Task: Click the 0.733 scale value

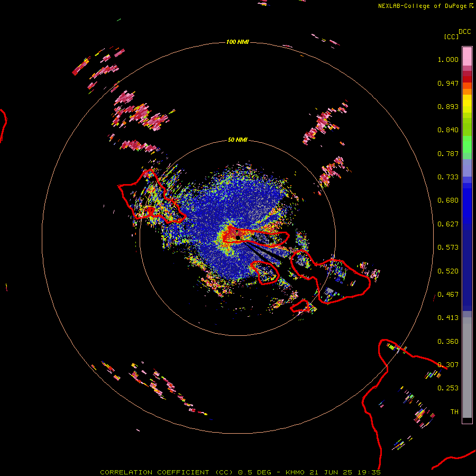Action: [448, 177]
